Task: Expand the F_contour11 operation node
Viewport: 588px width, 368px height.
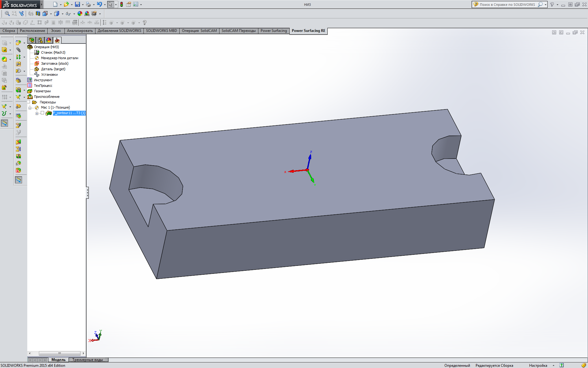Action: point(37,113)
